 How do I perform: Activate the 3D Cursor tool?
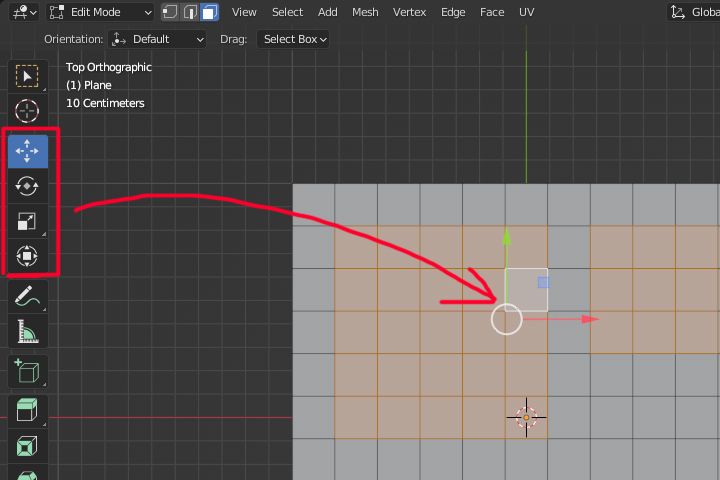pos(28,111)
